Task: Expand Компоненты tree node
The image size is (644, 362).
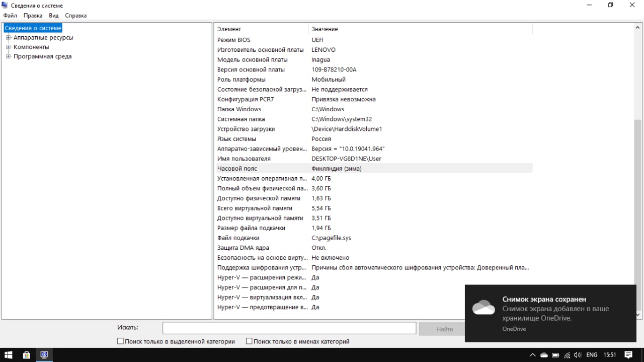Action: coord(8,47)
